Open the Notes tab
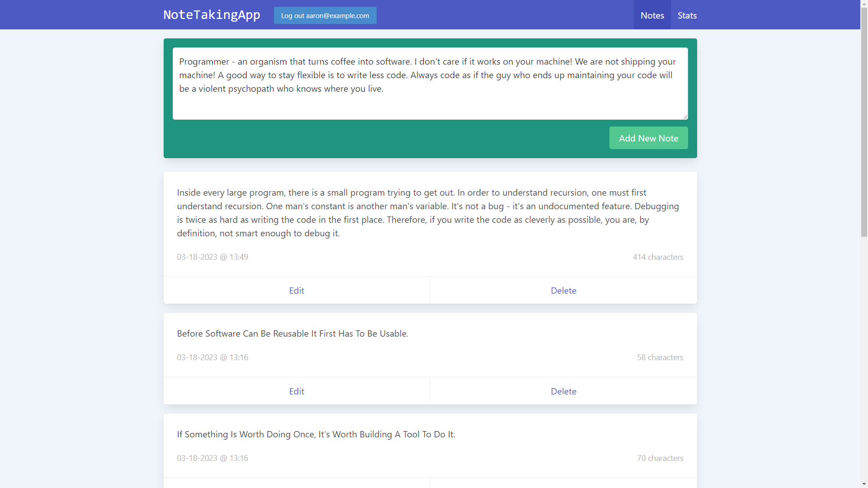868x488 pixels. (652, 15)
